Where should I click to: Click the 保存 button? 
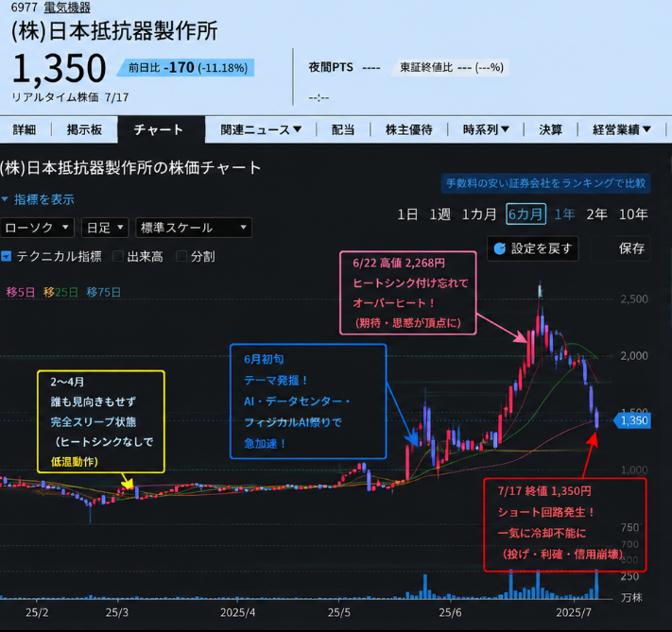[x=631, y=248]
